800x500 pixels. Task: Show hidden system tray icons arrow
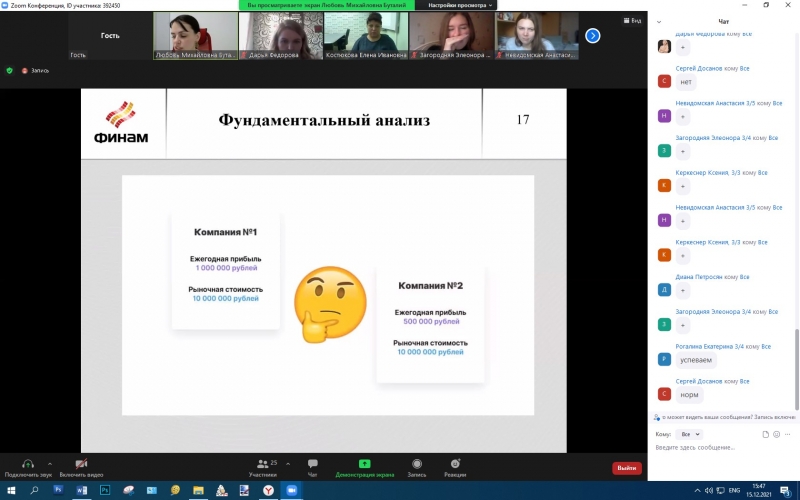click(x=697, y=490)
